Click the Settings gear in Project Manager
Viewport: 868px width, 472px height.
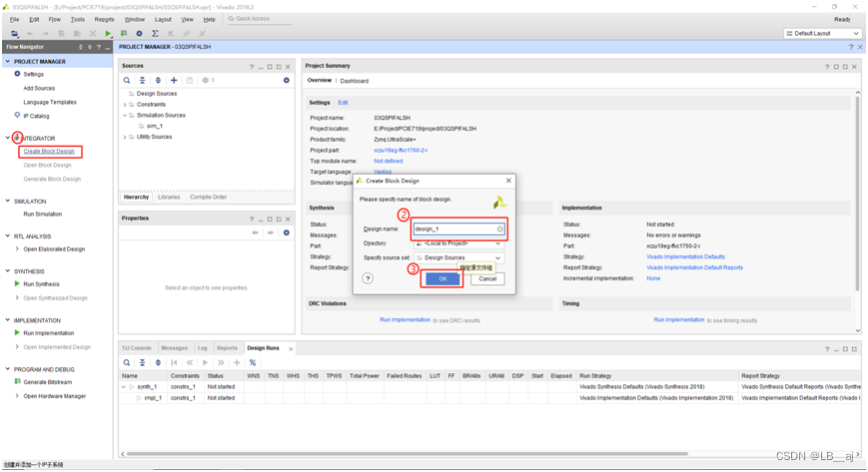[x=17, y=74]
